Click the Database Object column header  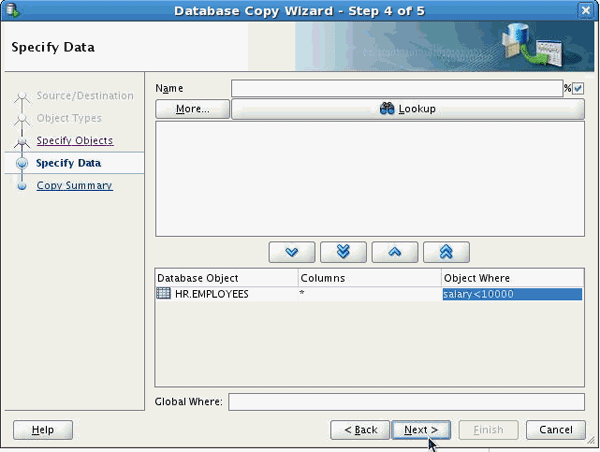[227, 278]
